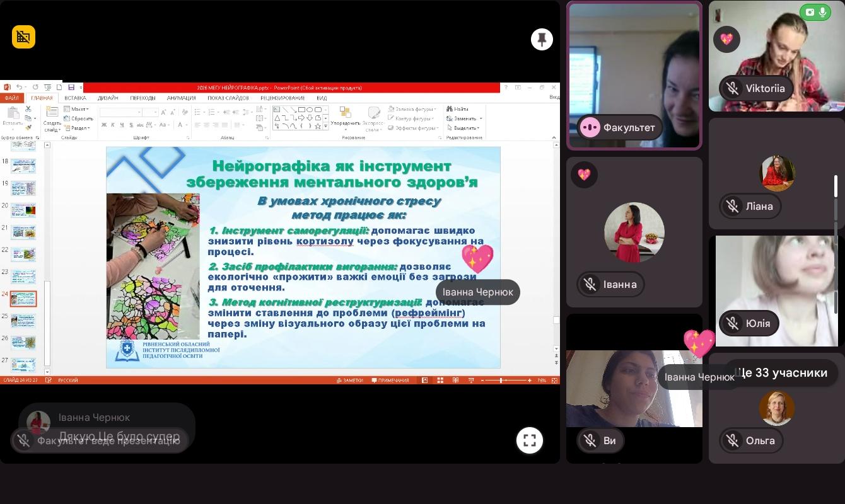
Task: Toggle ПРИМЕЧАНИЯ comments pane in status bar
Action: pyautogui.click(x=390, y=381)
